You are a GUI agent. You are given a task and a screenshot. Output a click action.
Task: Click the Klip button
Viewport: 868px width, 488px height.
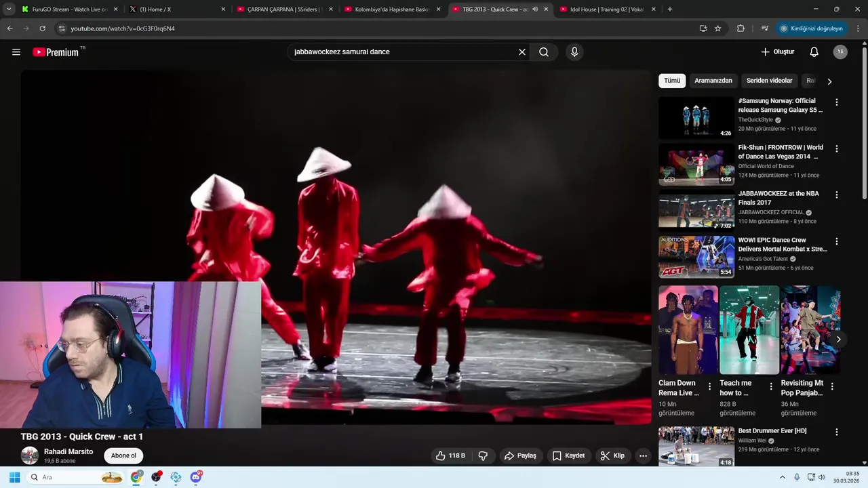pos(612,456)
